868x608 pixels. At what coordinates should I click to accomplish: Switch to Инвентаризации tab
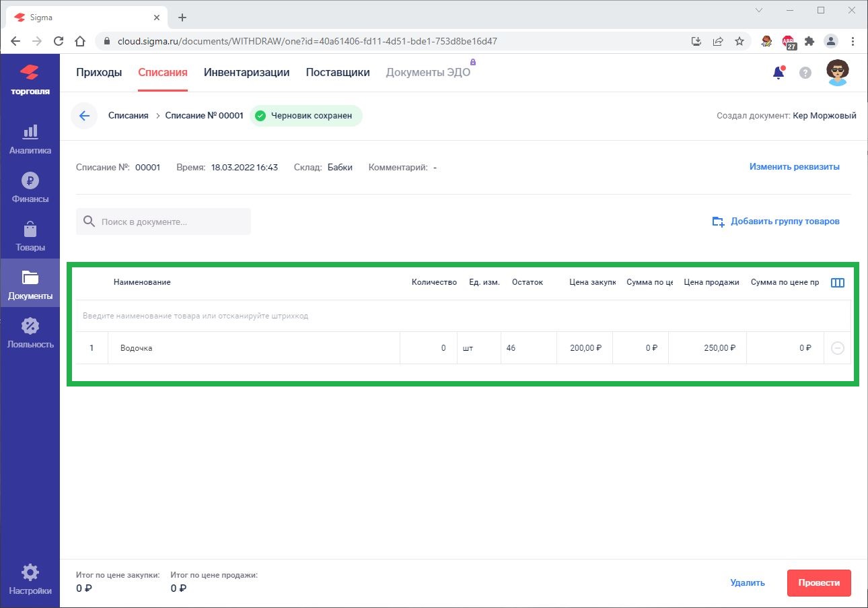[246, 73]
